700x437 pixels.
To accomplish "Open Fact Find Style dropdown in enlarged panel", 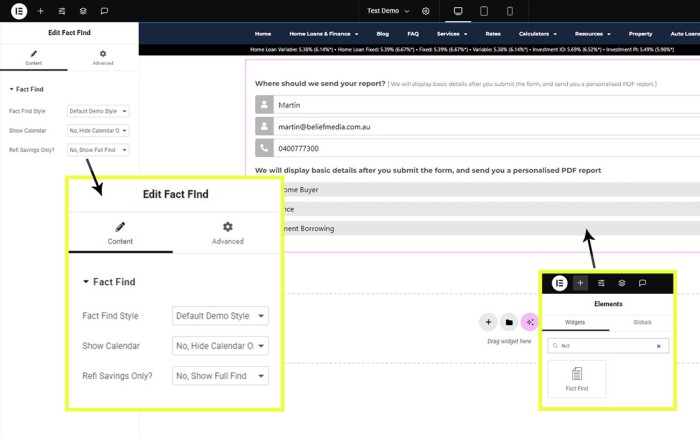I will pos(220,316).
